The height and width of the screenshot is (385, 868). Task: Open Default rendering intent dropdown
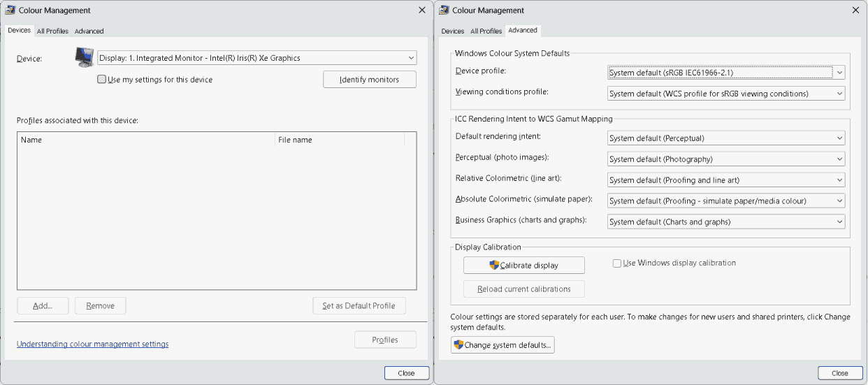tap(726, 138)
